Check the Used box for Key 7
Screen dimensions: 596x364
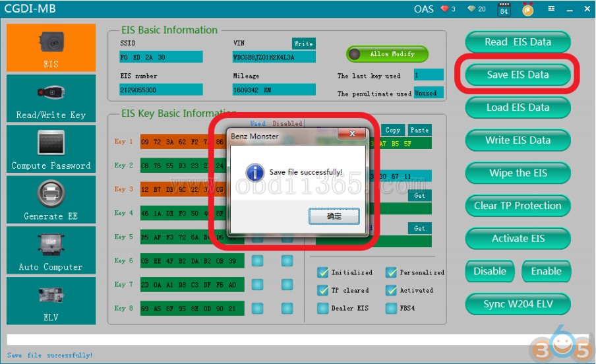pyautogui.click(x=257, y=284)
